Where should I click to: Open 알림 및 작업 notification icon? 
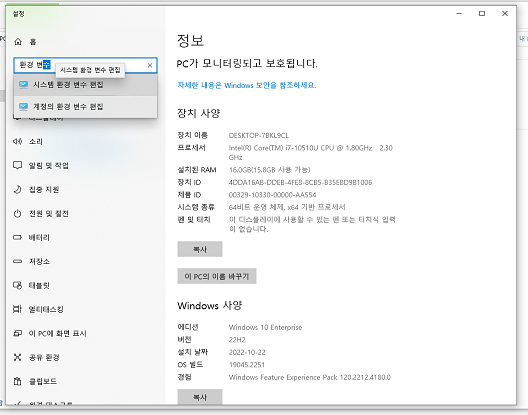[x=18, y=165]
